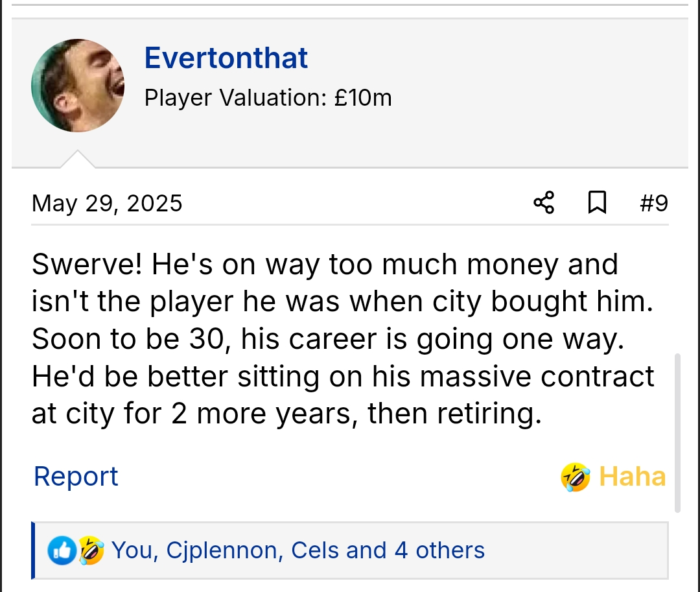The height and width of the screenshot is (592, 700).
Task: Click the grey vertical scrollbar thumb
Action: click(678, 432)
